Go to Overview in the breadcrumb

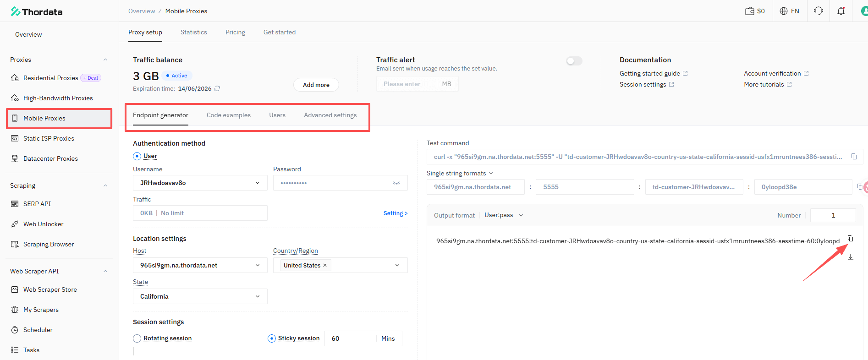(142, 11)
